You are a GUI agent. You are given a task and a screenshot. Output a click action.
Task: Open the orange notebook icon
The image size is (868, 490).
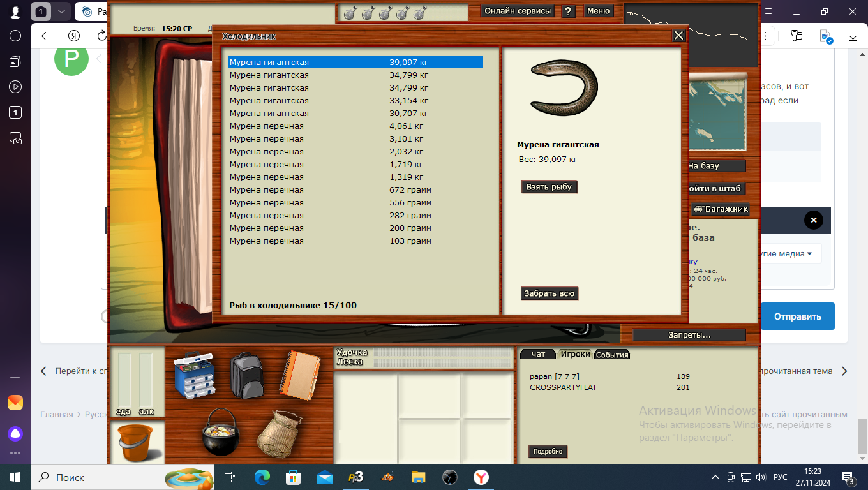299,375
